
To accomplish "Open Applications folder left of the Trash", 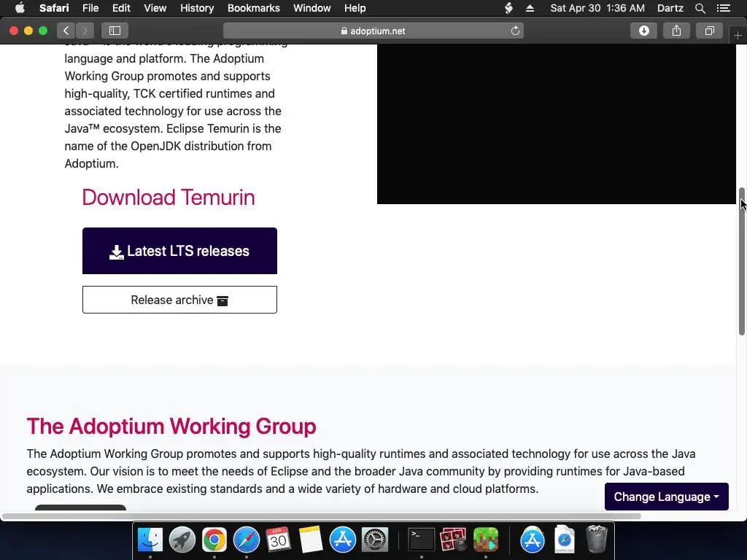I will tap(532, 540).
